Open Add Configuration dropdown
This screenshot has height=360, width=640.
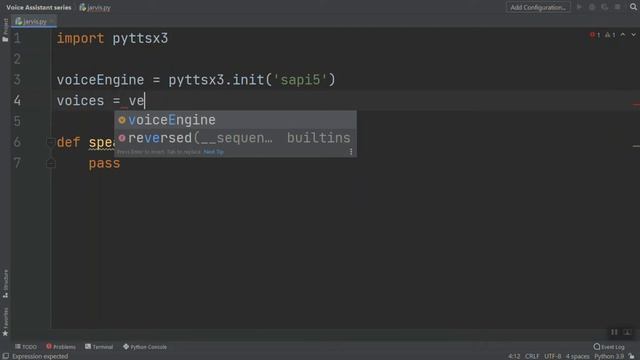[x=538, y=7]
